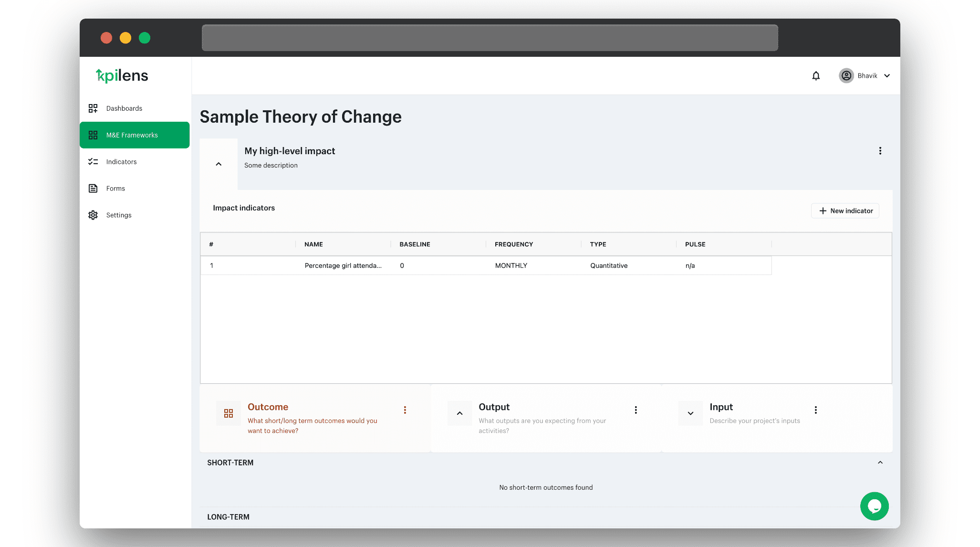Open the Output card three-dot menu
The height and width of the screenshot is (547, 980).
coord(636,410)
